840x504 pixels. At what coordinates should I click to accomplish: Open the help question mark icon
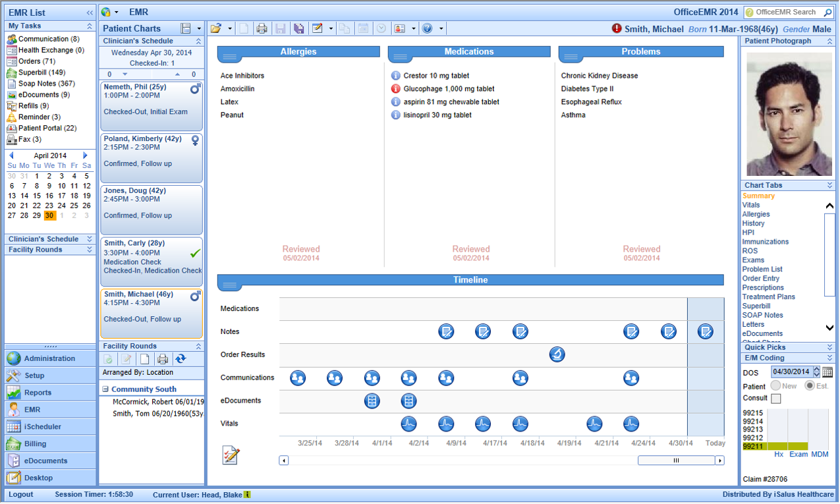coord(427,28)
